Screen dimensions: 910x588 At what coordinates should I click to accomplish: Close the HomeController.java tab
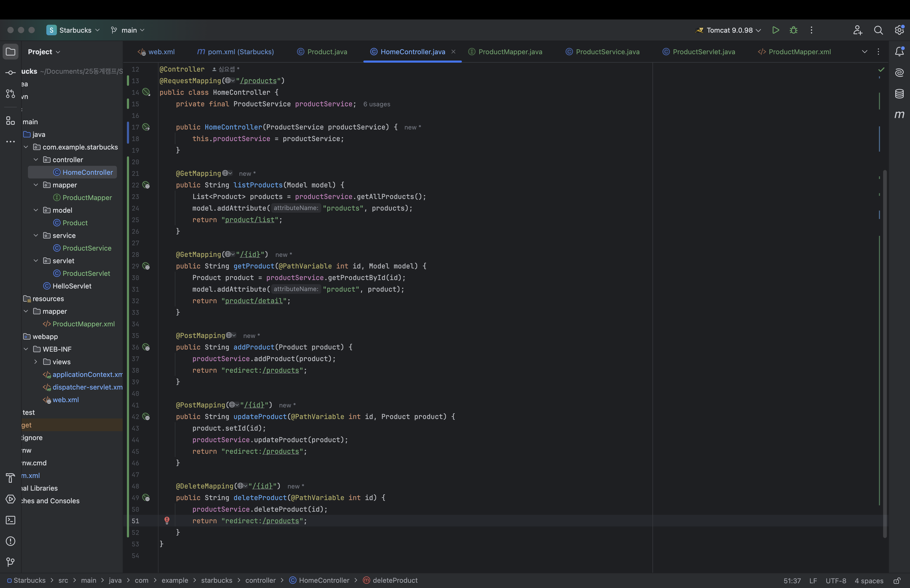[453, 52]
